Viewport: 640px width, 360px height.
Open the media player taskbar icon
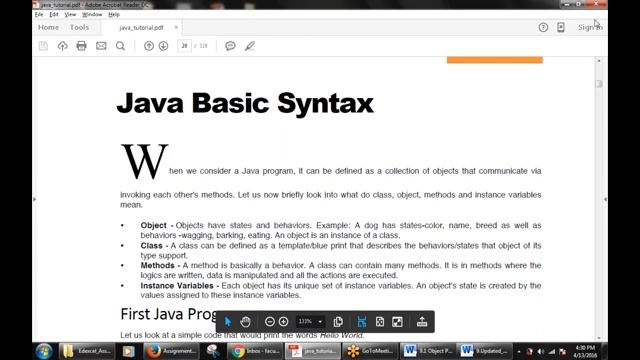(129, 351)
